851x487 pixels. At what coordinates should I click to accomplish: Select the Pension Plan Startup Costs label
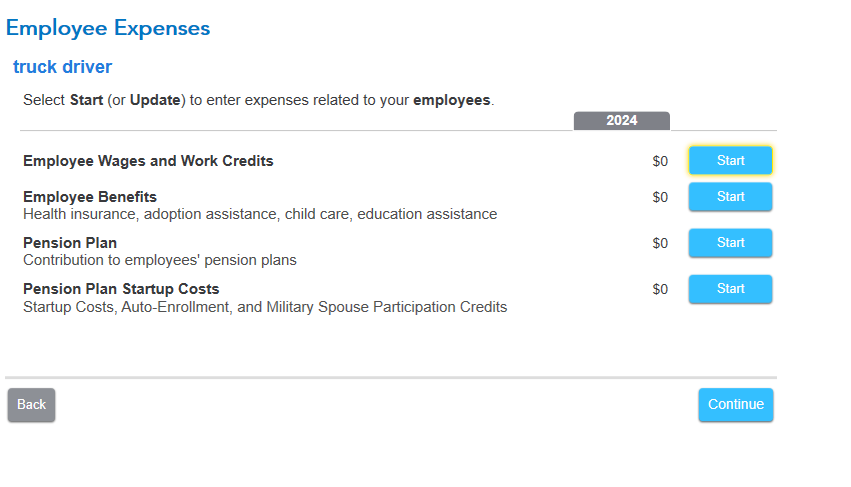click(121, 289)
